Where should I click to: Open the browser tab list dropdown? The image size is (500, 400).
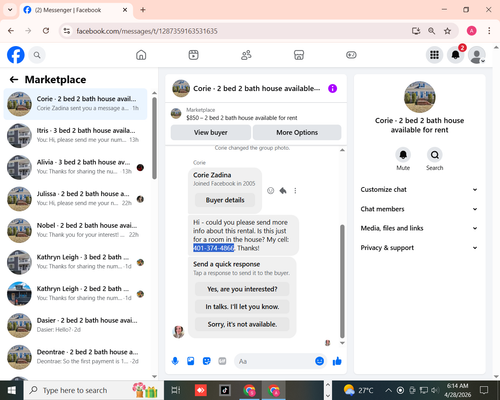[x=10, y=10]
